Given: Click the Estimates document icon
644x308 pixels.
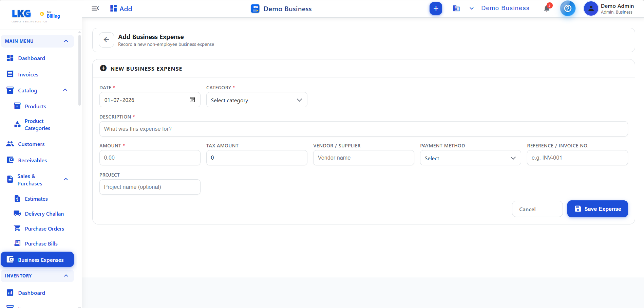Looking at the screenshot, I should 17,199.
